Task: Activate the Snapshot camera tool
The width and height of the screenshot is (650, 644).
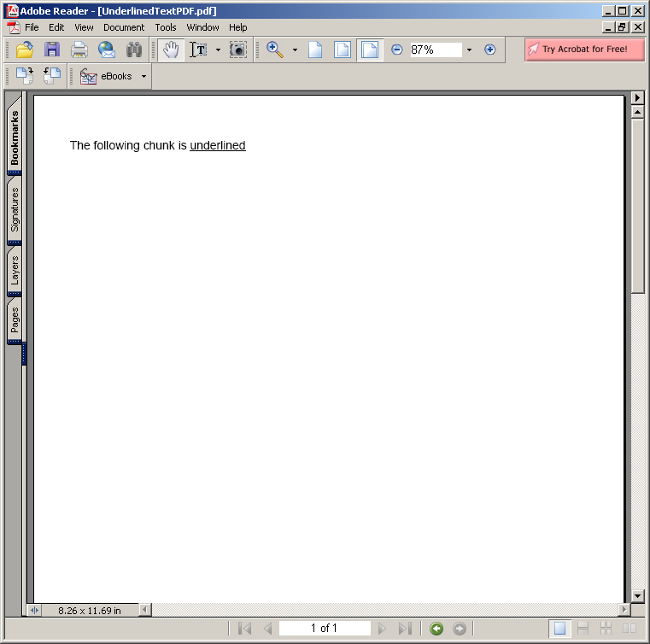Action: pyautogui.click(x=238, y=50)
